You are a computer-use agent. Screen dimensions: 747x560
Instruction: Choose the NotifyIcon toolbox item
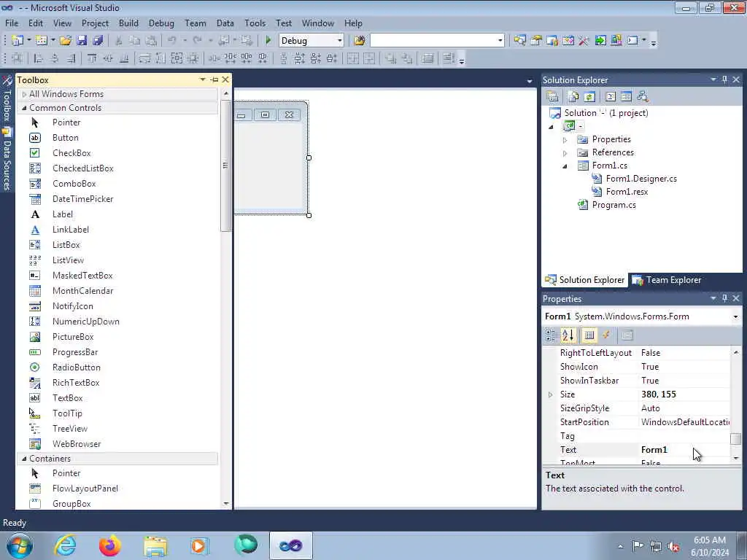click(x=72, y=306)
